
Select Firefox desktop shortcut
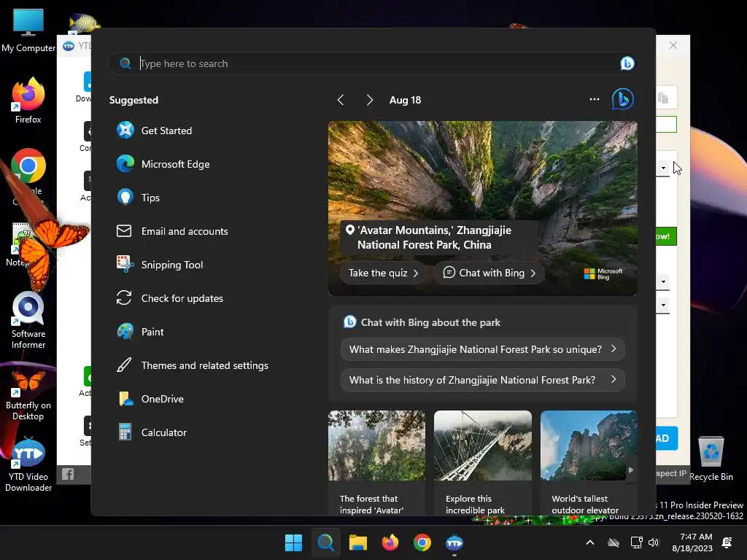click(x=28, y=101)
